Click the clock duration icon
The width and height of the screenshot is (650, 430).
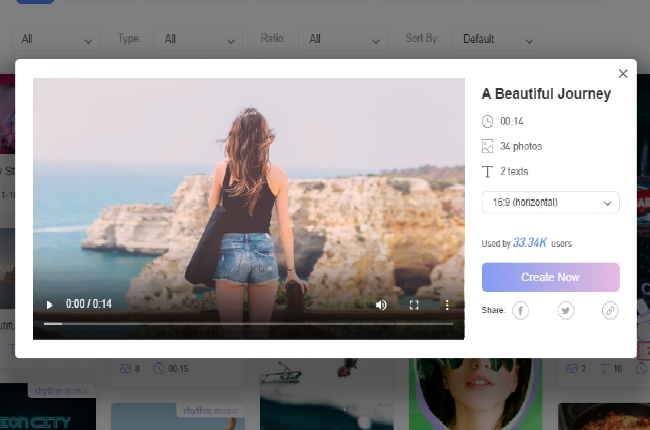coord(488,121)
